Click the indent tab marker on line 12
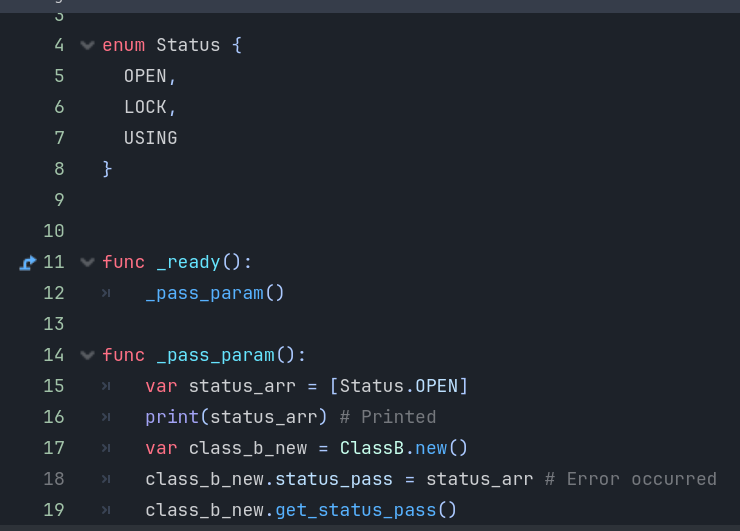Image resolution: width=740 pixels, height=531 pixels. click(x=106, y=293)
